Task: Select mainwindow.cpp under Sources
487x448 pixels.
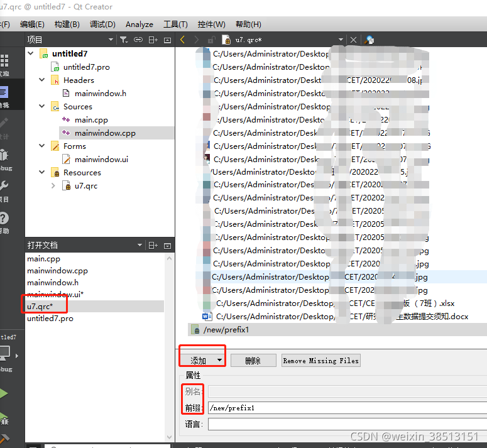Action: click(x=105, y=133)
